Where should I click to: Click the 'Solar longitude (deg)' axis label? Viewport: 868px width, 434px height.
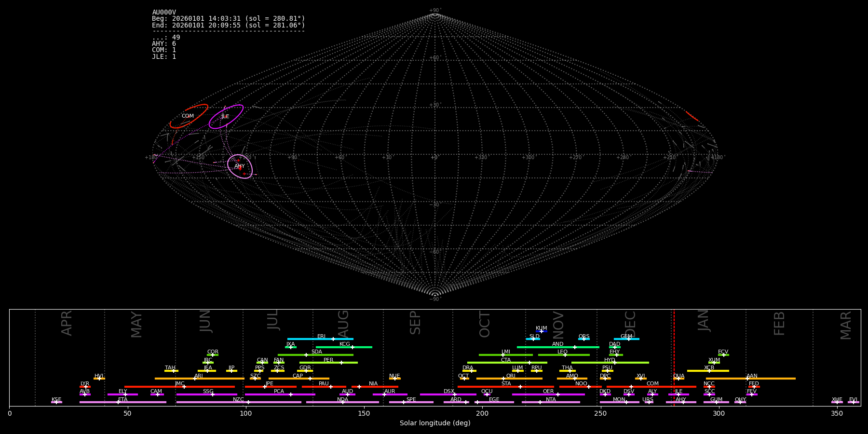pyautogui.click(x=434, y=423)
